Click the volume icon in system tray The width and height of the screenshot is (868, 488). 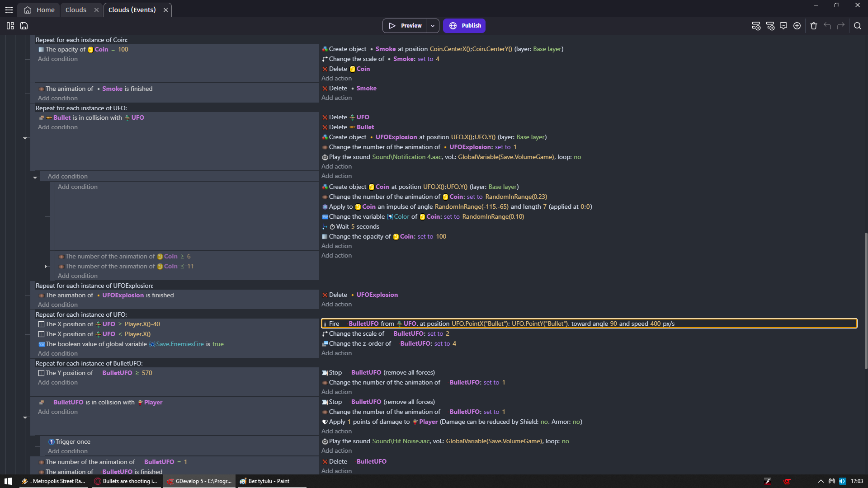tap(843, 481)
